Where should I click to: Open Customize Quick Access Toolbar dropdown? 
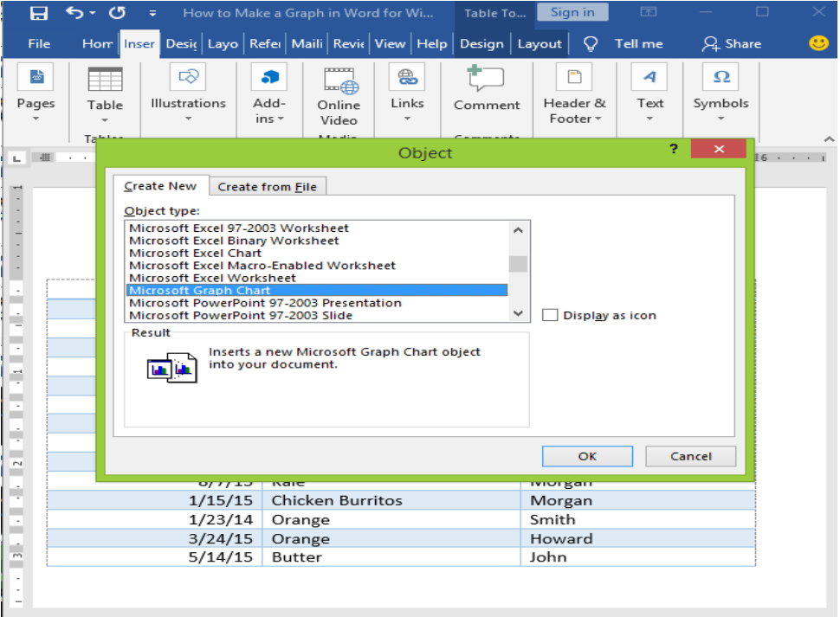pos(152,13)
